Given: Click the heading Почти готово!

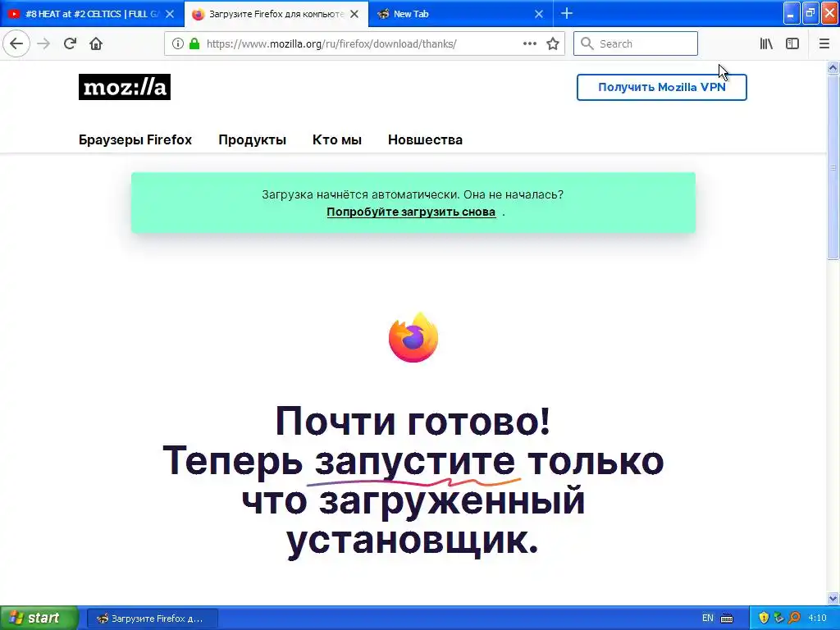Looking at the screenshot, I should coord(413,421).
